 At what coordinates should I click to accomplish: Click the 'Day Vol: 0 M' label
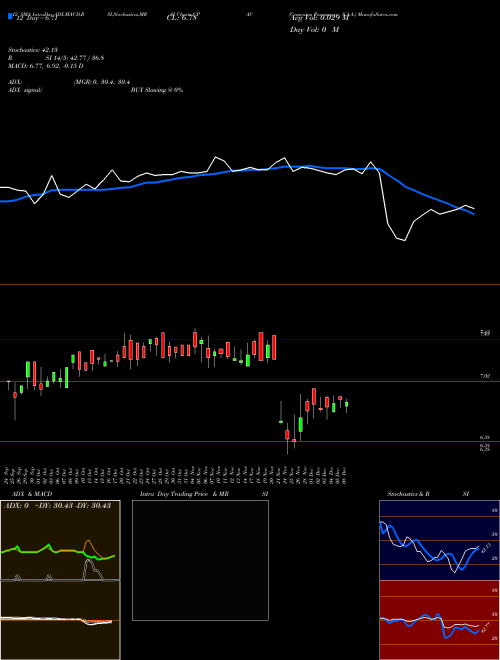314,30
